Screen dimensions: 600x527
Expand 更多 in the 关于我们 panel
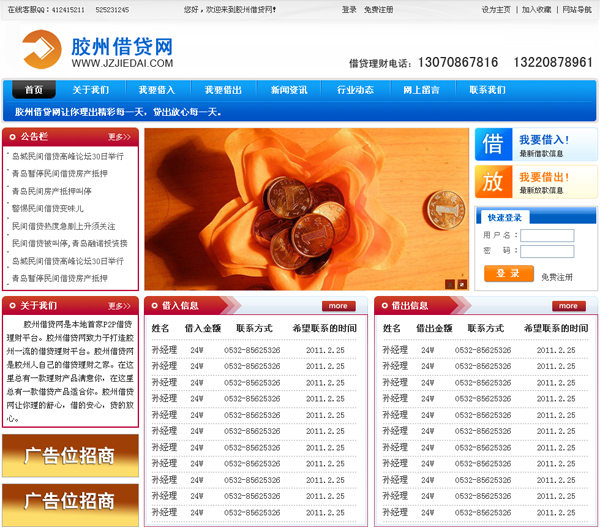point(119,306)
